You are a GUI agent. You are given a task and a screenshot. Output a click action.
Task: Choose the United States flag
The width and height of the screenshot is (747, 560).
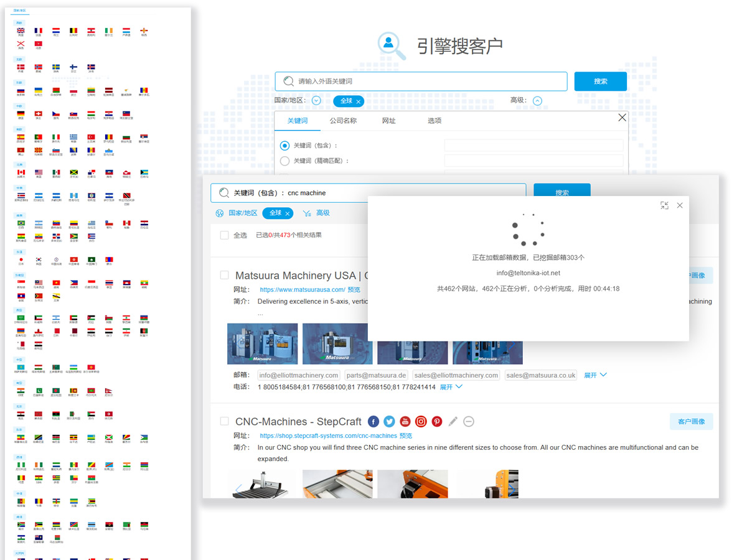tap(39, 172)
